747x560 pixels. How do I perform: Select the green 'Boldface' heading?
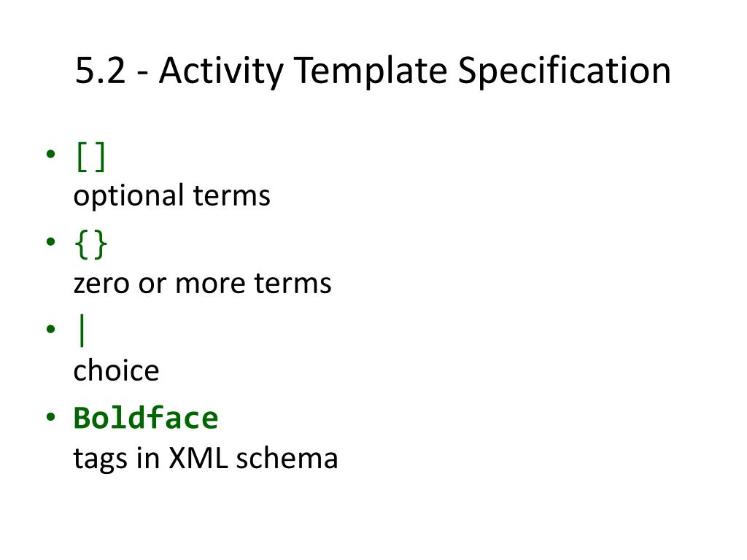click(x=146, y=418)
